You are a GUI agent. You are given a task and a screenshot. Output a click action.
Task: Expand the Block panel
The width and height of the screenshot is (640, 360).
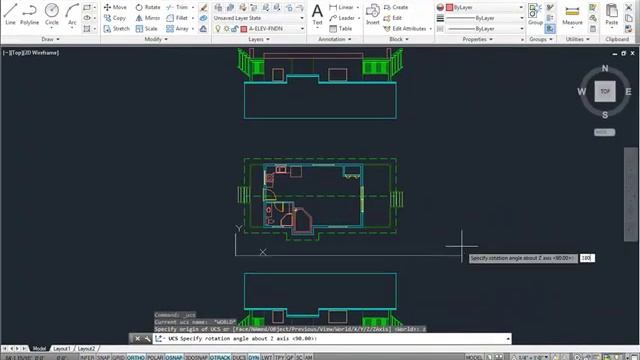(399, 39)
